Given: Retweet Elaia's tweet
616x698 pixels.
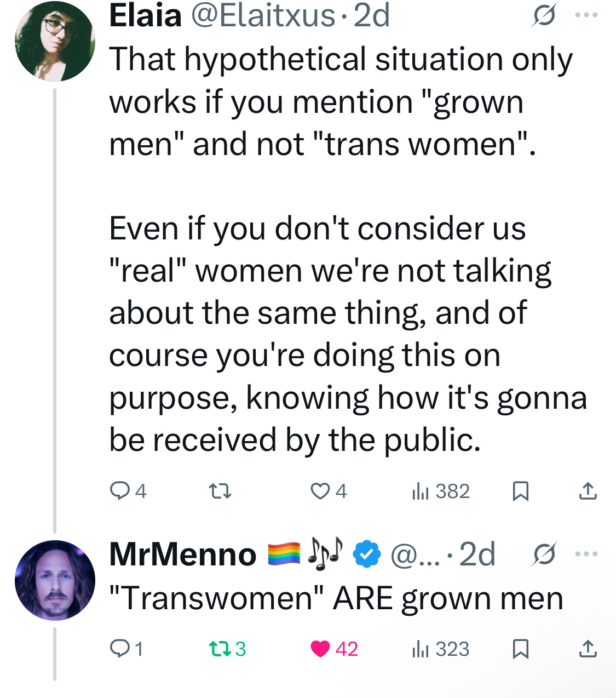Looking at the screenshot, I should point(221,491).
